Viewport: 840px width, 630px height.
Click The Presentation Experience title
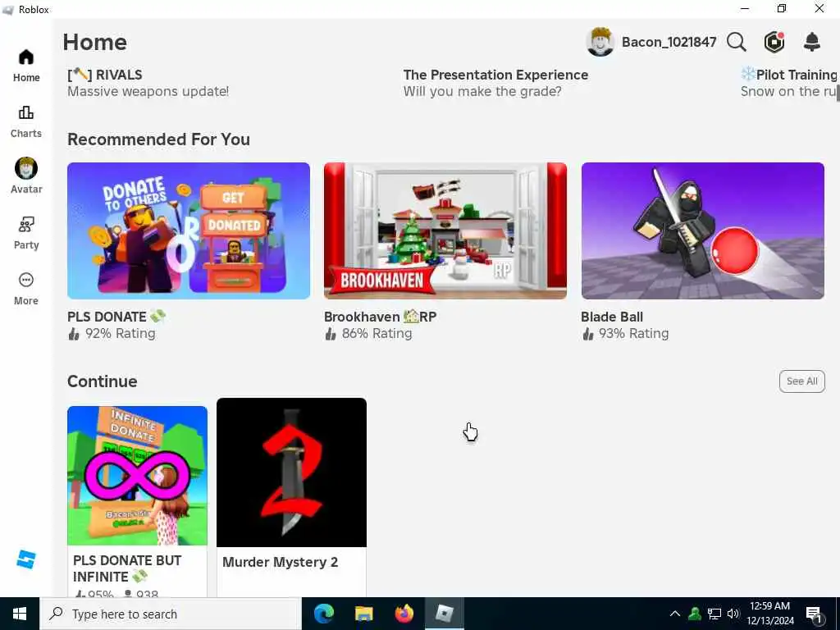click(x=495, y=75)
